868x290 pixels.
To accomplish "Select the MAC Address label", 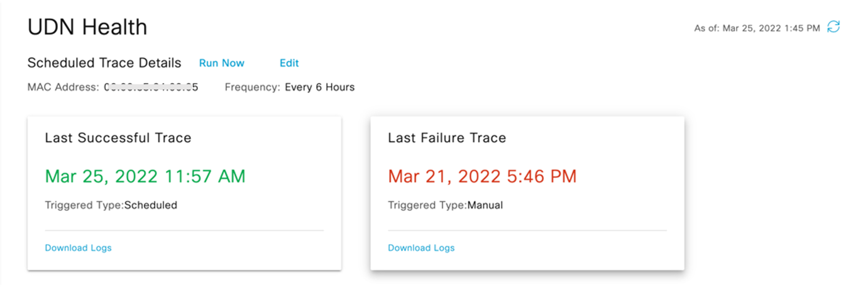I will coord(63,87).
